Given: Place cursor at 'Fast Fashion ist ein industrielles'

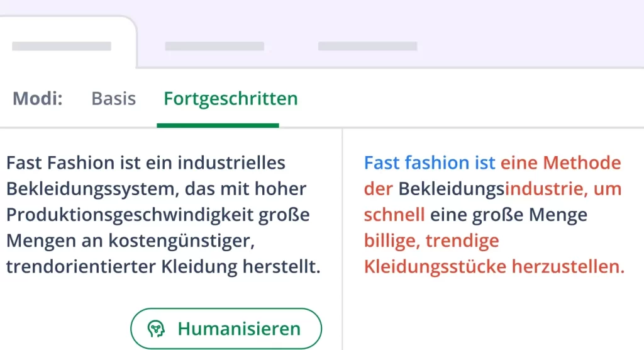Looking at the screenshot, I should pos(145,163).
